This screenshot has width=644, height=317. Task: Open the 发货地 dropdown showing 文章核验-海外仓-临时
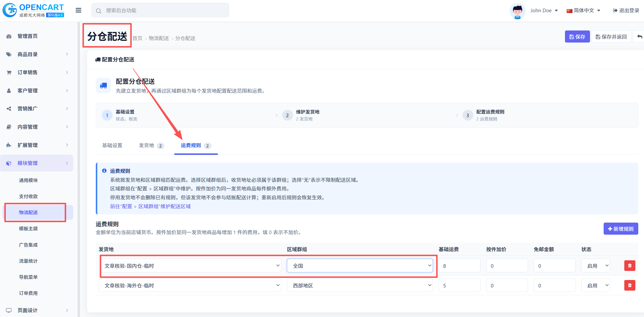pos(190,285)
